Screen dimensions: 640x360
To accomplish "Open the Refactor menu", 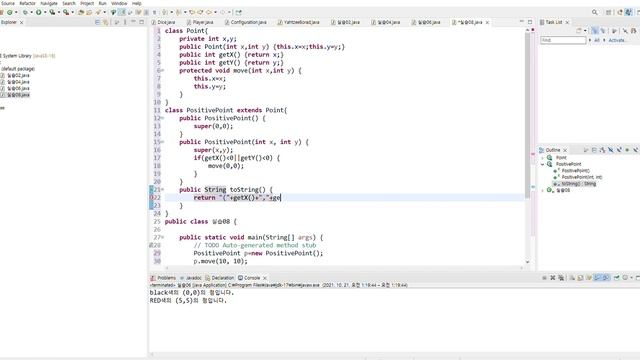I will pos(27,3).
